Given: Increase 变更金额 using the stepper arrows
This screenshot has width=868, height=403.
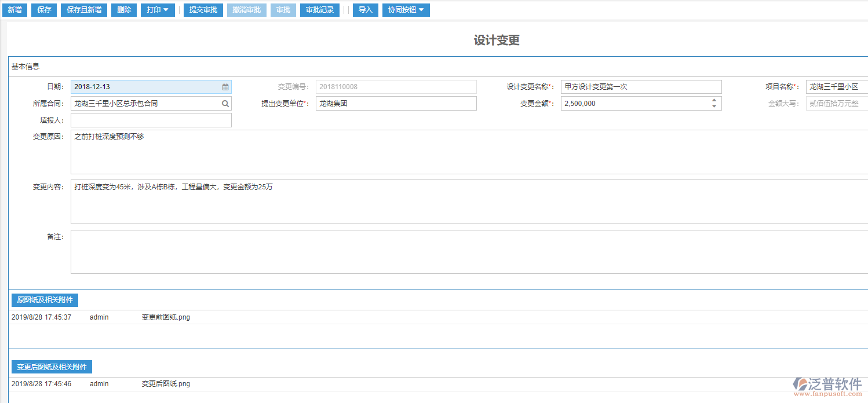Looking at the screenshot, I should pyautogui.click(x=714, y=100).
